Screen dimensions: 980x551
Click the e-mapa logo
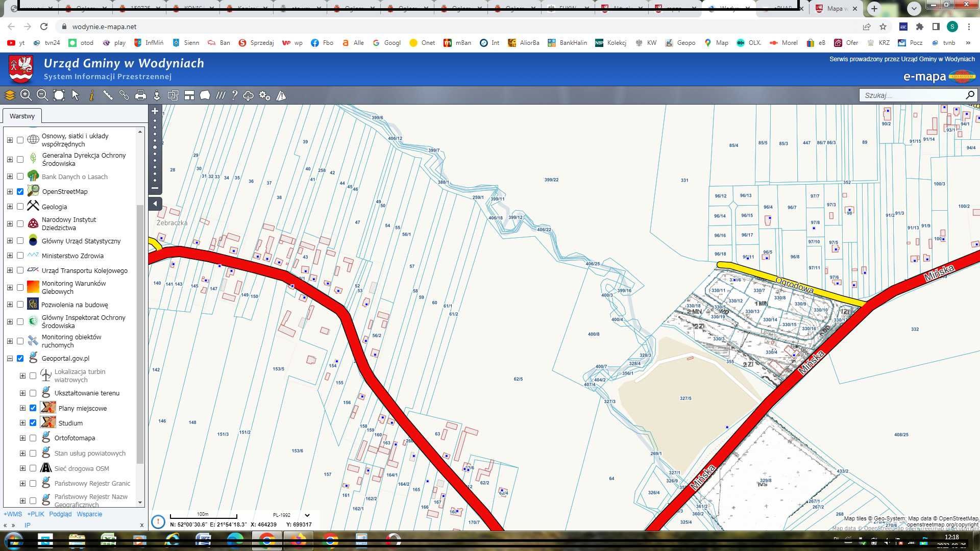939,77
